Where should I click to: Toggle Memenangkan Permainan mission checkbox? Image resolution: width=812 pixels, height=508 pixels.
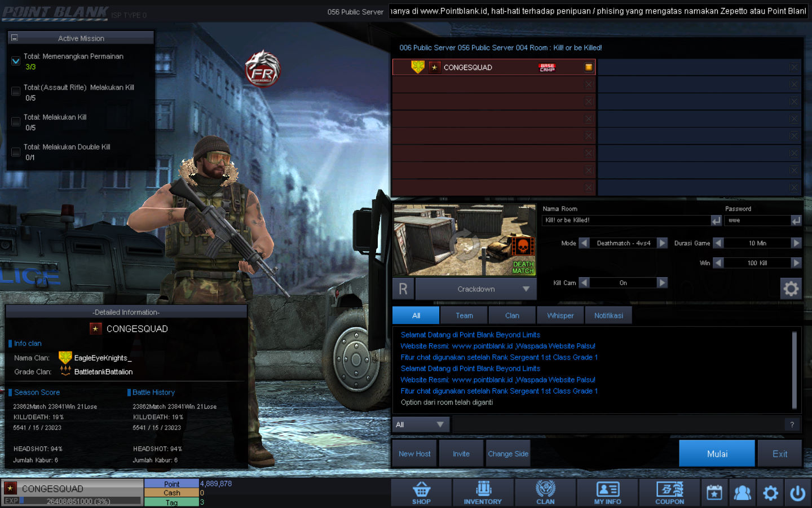coord(16,61)
